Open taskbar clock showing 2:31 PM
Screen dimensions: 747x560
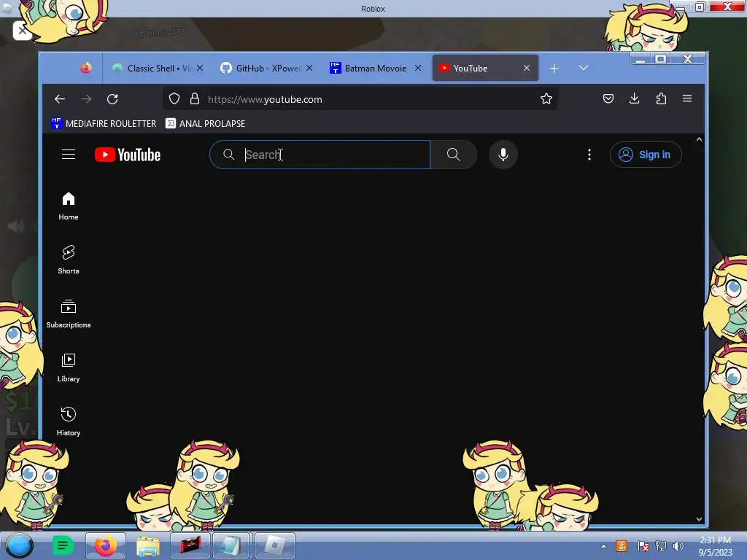click(x=715, y=546)
